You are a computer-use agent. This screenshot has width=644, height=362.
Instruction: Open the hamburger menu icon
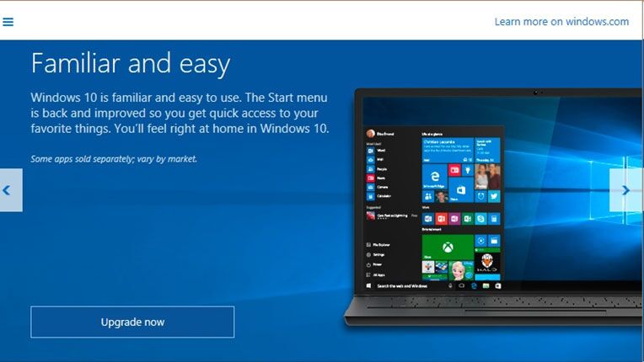(x=8, y=22)
